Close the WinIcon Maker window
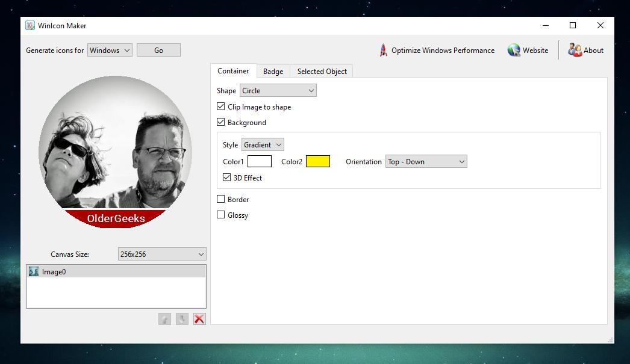 click(600, 25)
